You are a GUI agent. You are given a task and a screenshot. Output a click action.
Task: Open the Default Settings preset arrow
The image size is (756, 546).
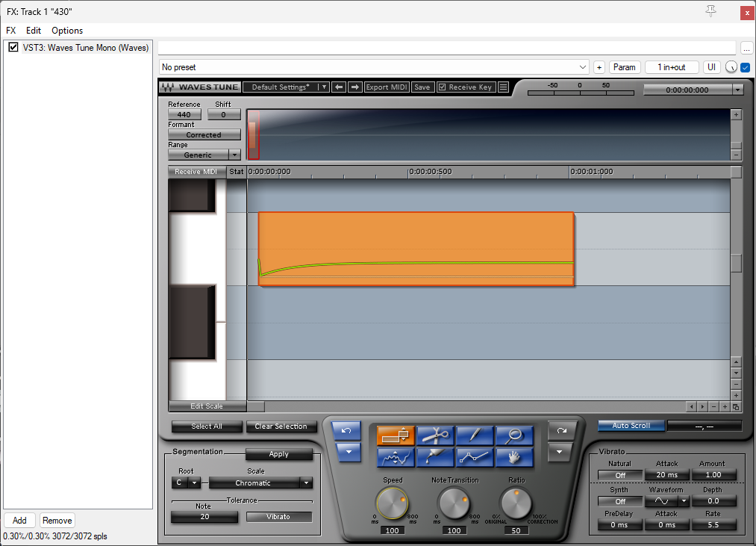[x=324, y=87]
